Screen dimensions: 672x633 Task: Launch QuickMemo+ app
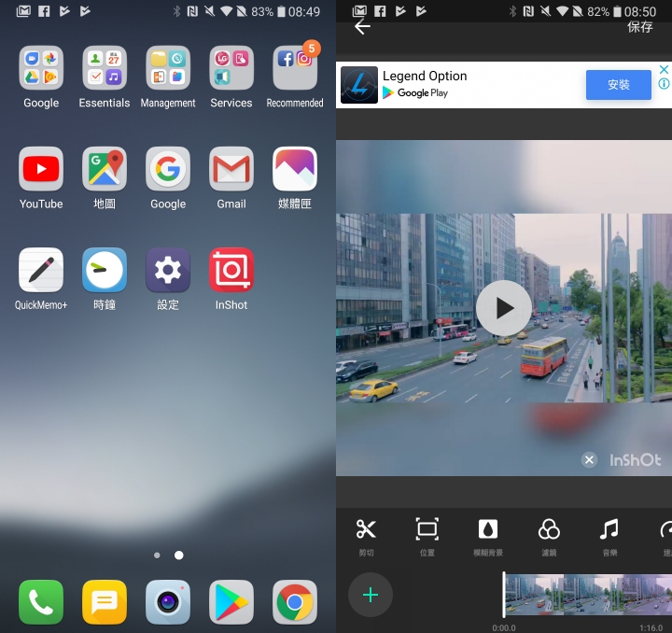coord(41,270)
